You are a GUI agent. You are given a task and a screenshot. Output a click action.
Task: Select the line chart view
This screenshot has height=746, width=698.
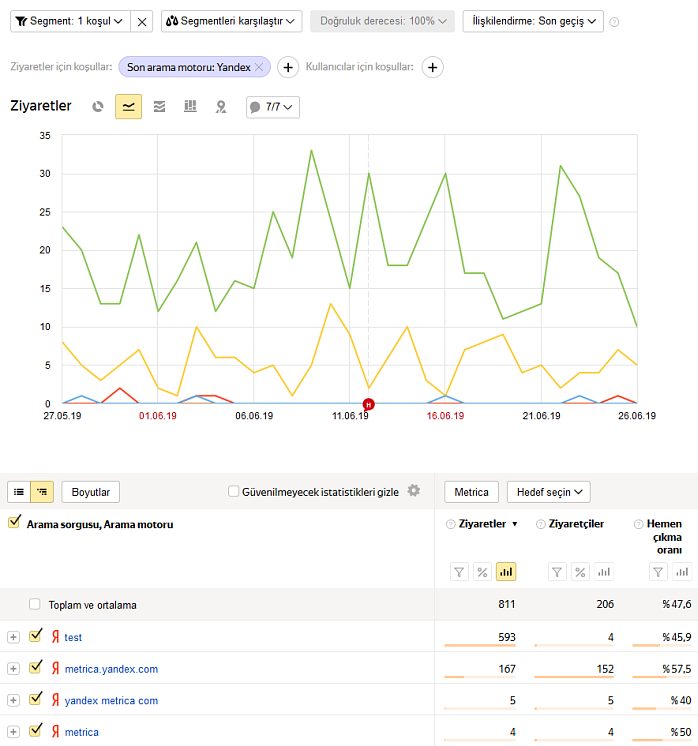[x=128, y=107]
